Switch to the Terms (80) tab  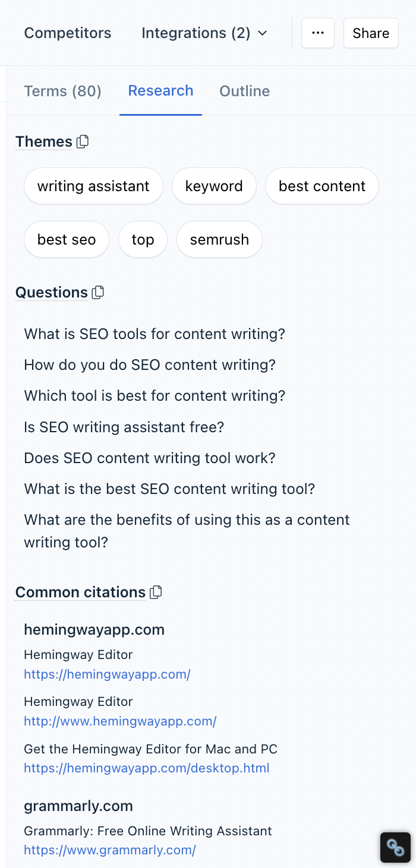pyautogui.click(x=62, y=91)
